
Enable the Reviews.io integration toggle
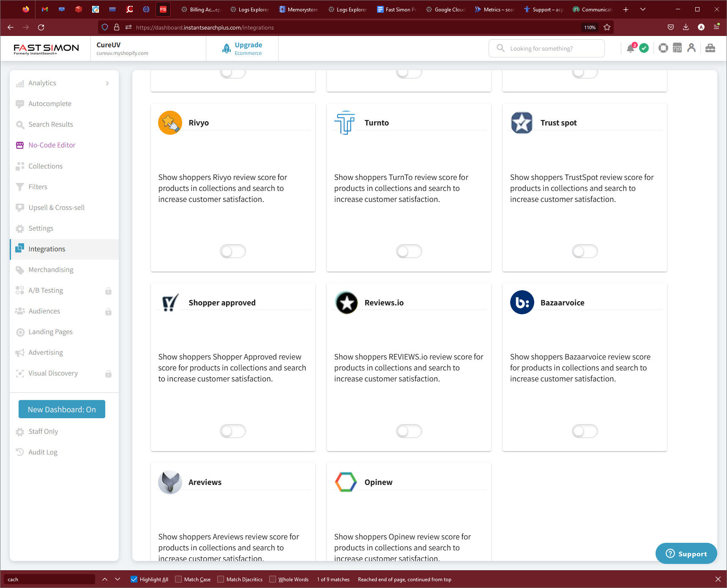(409, 431)
